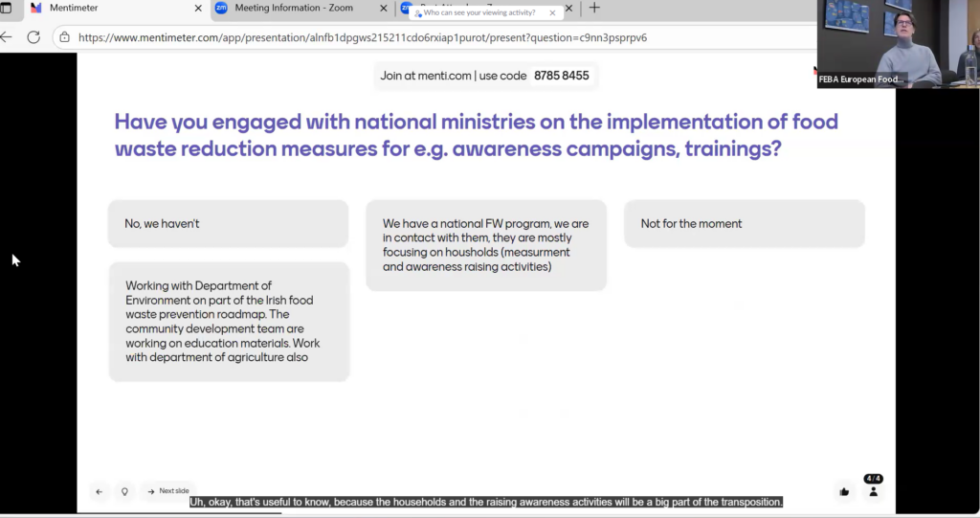Switch to Meeting Information - Zoom tab

[x=293, y=9]
